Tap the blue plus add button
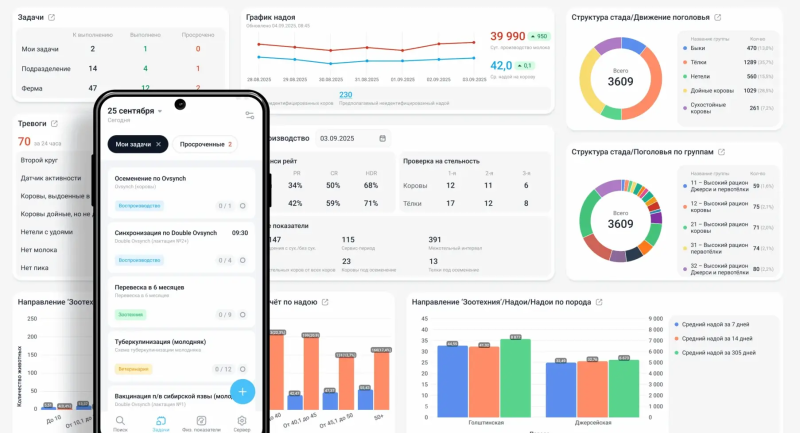 [x=241, y=391]
